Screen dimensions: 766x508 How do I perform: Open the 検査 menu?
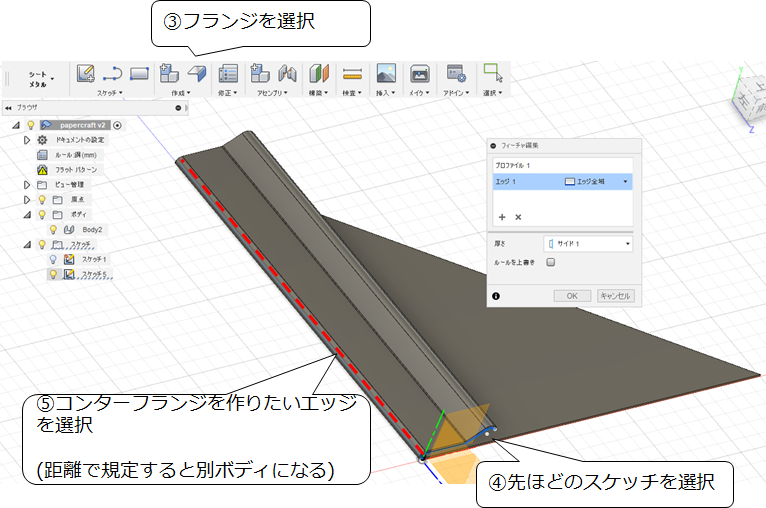tap(352, 93)
